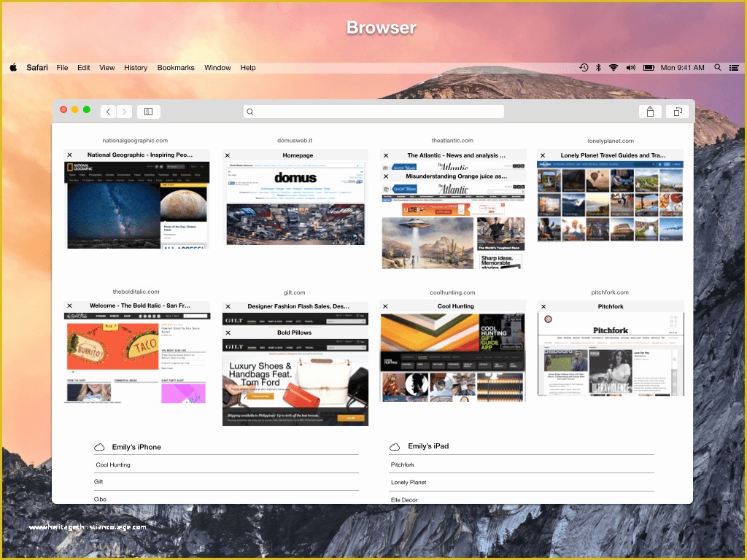Open the Cool Hunting page thumbnail
Image resolution: width=747 pixels, height=560 pixels.
pyautogui.click(x=452, y=357)
